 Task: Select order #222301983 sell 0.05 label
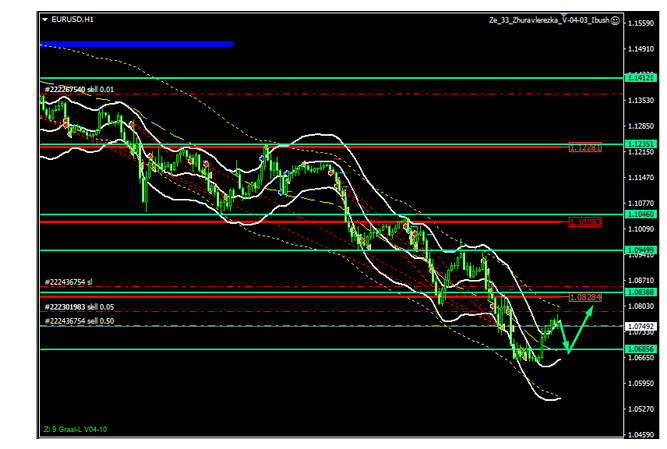click(x=80, y=307)
